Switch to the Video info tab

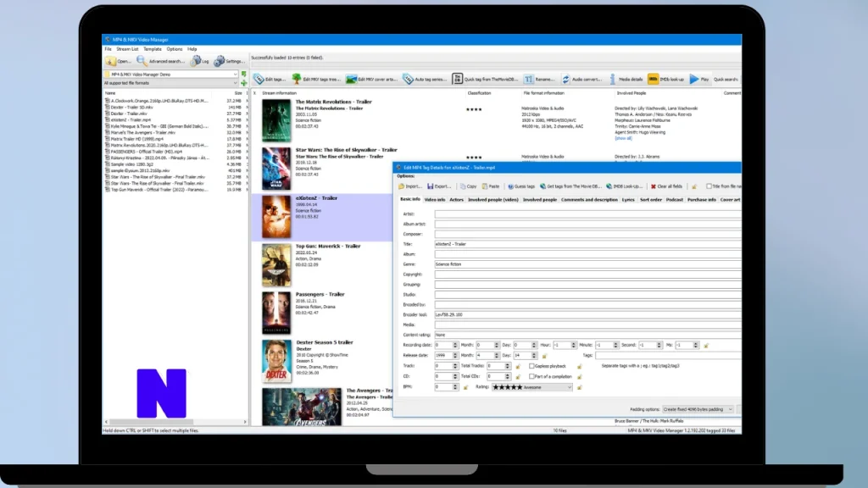[435, 200]
